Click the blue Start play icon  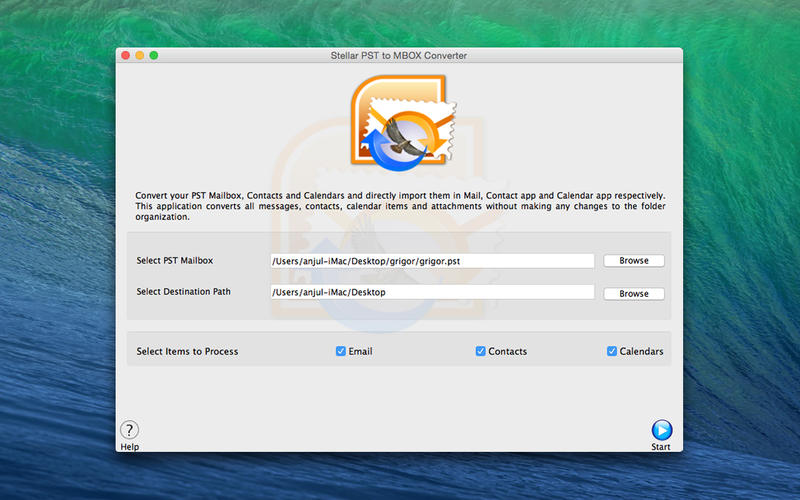pyautogui.click(x=662, y=430)
